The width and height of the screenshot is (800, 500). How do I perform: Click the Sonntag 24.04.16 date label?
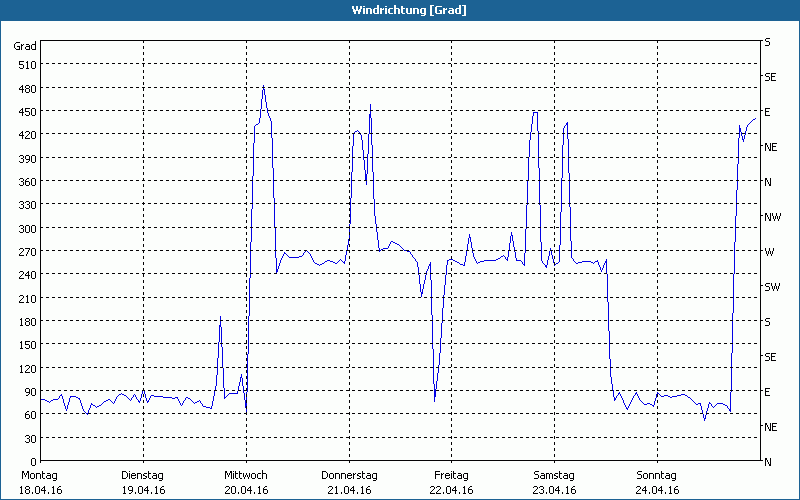[656, 482]
